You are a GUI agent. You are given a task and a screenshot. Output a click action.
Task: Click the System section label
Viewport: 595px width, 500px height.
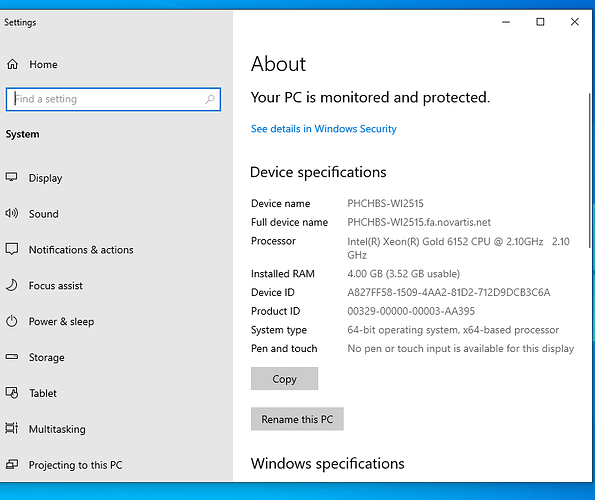(x=22, y=134)
